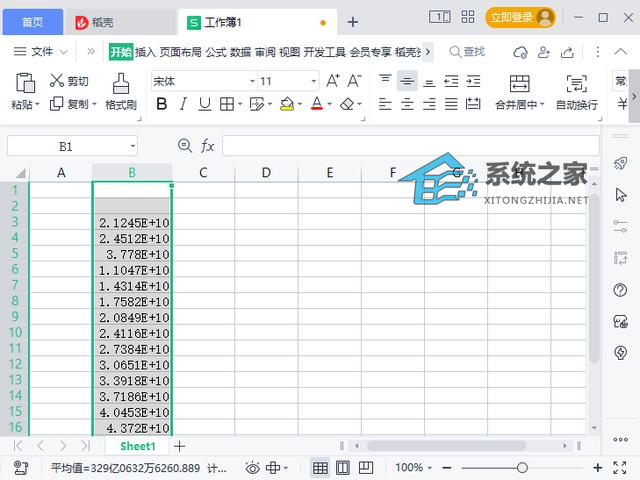Screen dimensions: 640x480
Task: Select column D header
Action: point(266,173)
